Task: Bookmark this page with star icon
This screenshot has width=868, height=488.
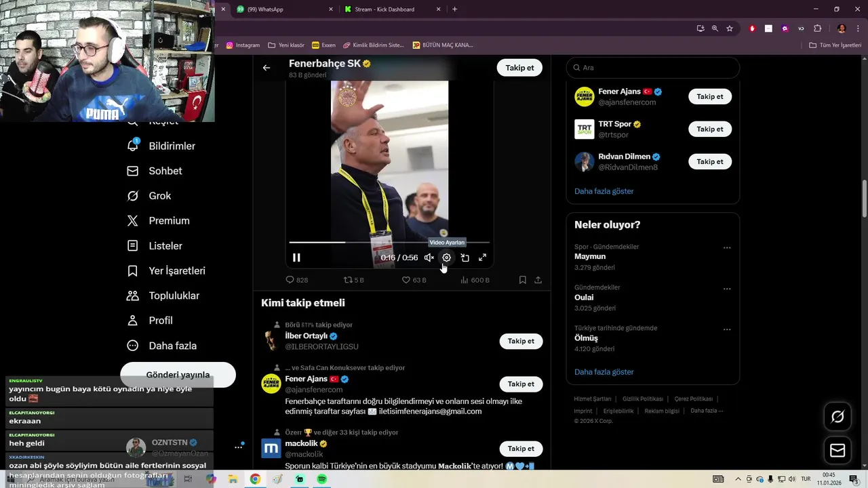Action: point(730,28)
